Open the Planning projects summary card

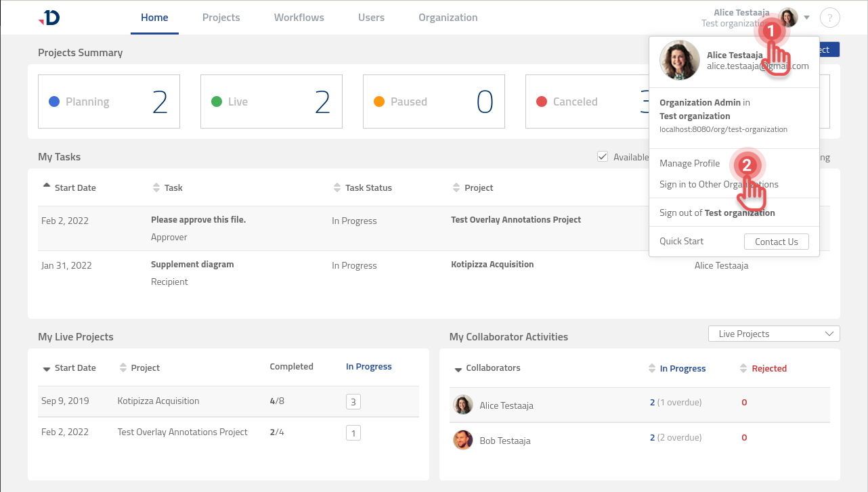[109, 102]
